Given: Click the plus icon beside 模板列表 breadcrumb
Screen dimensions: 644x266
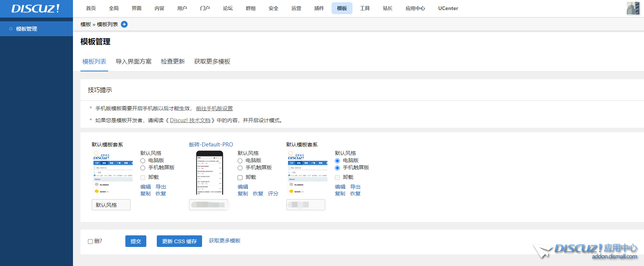Looking at the screenshot, I should (x=124, y=24).
